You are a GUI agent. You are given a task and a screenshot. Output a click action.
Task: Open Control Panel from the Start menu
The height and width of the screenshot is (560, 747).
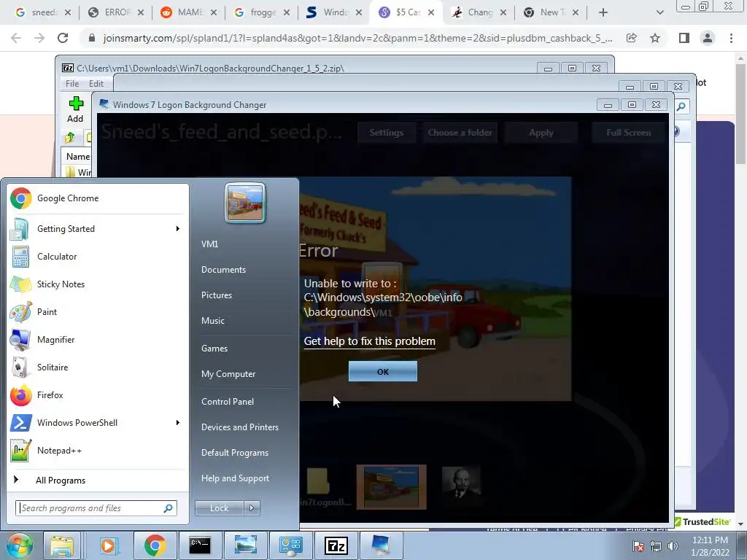(x=228, y=402)
